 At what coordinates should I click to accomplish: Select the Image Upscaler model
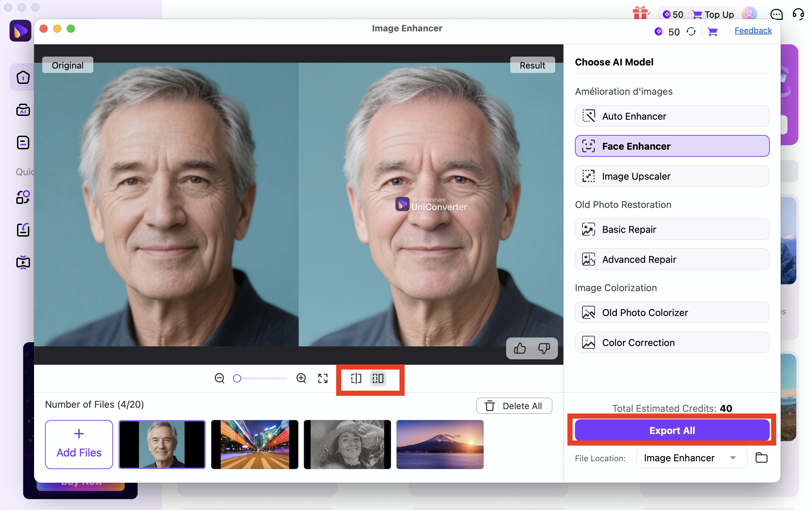(x=671, y=176)
